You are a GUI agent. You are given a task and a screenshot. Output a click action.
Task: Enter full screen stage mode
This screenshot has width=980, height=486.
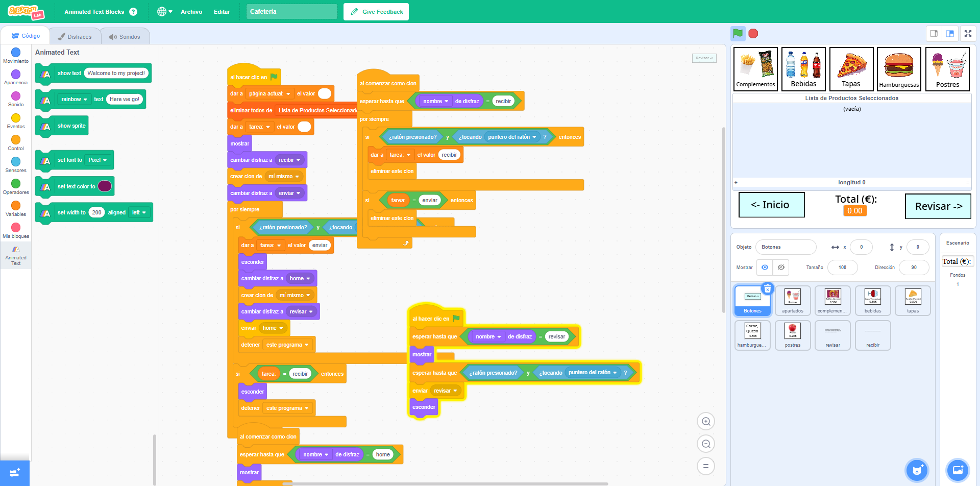[x=968, y=34]
